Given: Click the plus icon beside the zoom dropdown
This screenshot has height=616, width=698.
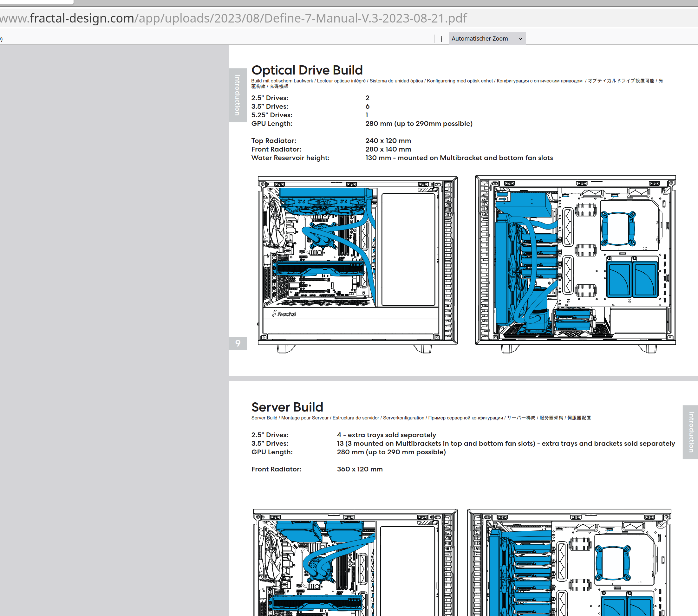Looking at the screenshot, I should coord(441,39).
